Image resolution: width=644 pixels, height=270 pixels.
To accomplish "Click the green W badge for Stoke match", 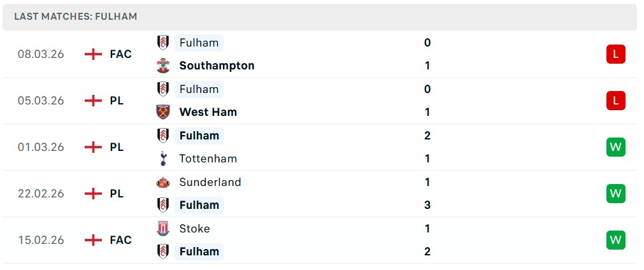I will pyautogui.click(x=615, y=240).
